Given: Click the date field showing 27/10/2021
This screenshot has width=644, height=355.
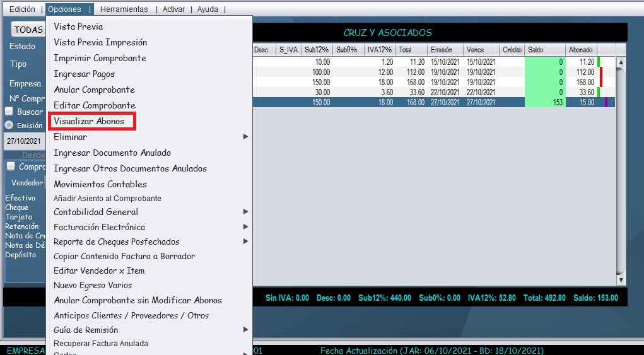Looking at the screenshot, I should coord(24,141).
